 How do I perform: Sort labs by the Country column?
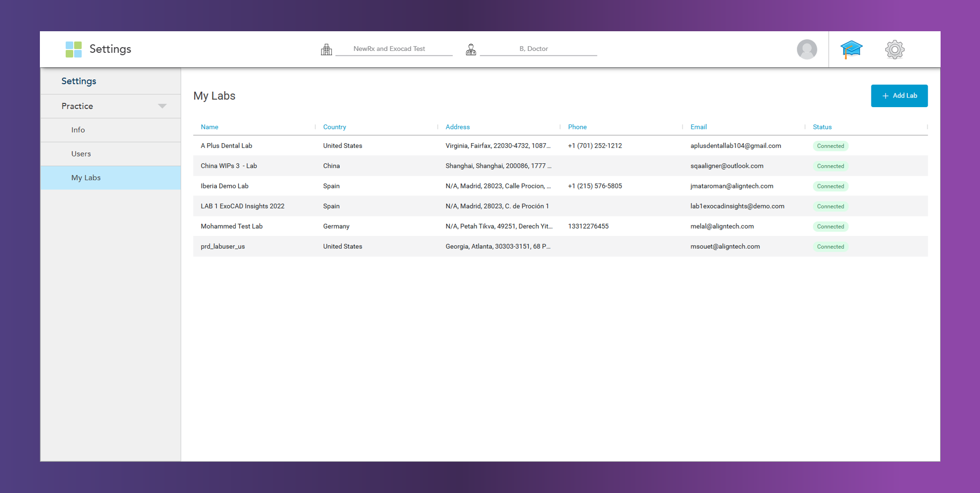point(334,126)
